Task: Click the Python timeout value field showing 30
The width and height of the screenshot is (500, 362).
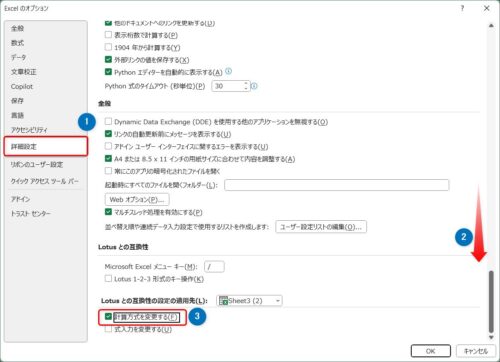Action: coord(228,86)
